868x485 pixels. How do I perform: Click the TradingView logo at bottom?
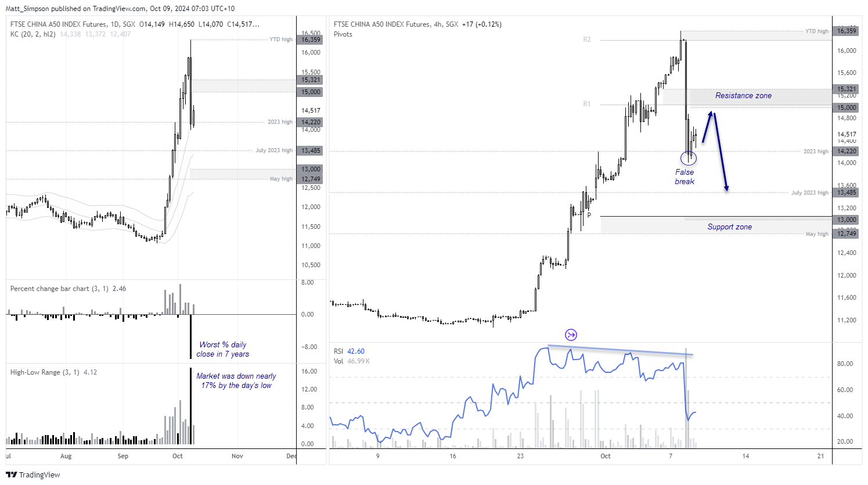33,475
